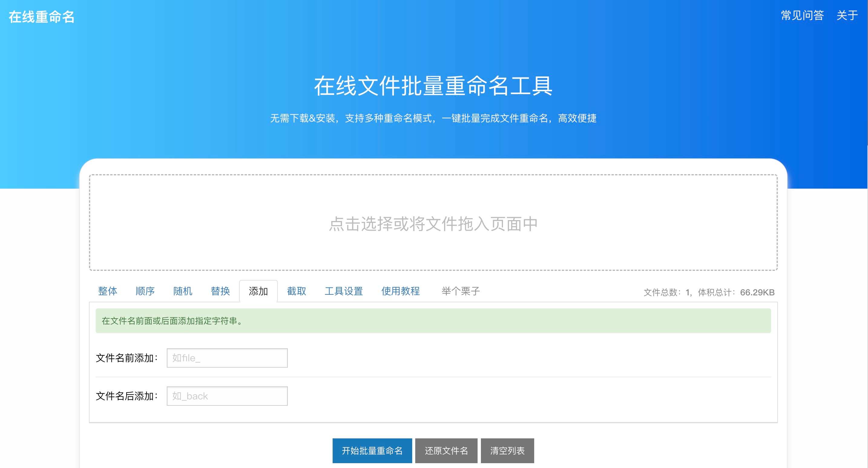868x468 pixels.
Task: Click the 还原文件名 button
Action: point(446,450)
